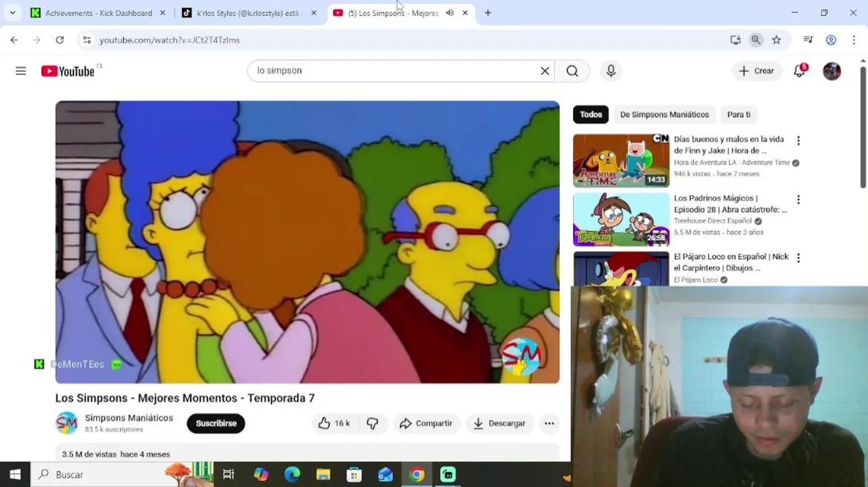The width and height of the screenshot is (868, 487).
Task: Open Días buenos y malos Finn y Jake thumbnail
Action: click(x=621, y=160)
